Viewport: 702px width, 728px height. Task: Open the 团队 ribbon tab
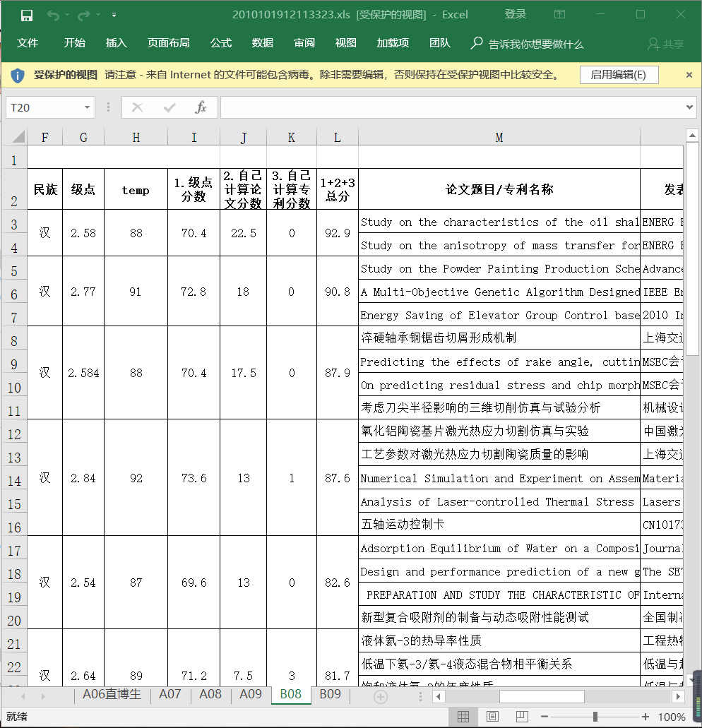point(440,43)
